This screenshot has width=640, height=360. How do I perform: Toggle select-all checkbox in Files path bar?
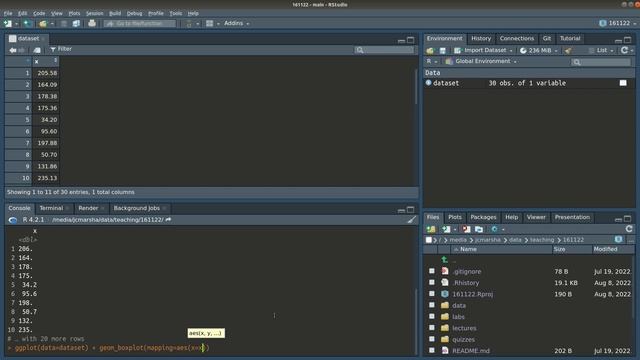[x=429, y=240]
